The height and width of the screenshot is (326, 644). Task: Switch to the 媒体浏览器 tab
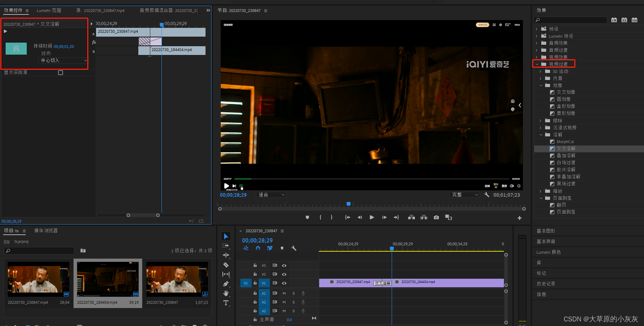[x=46, y=231]
